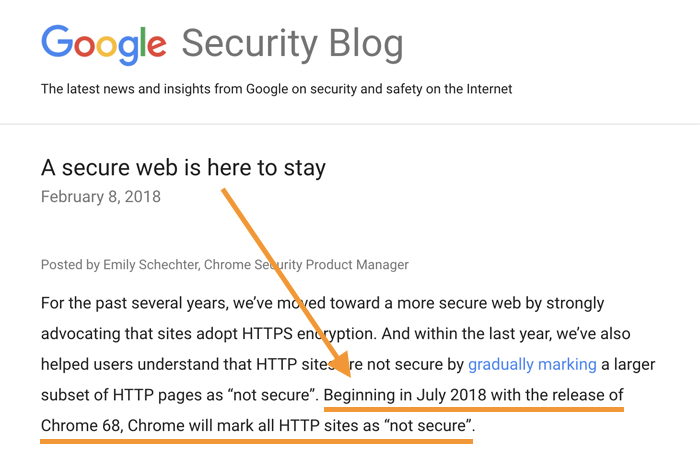Open the post "A secure web is here to stay"

[183, 168]
